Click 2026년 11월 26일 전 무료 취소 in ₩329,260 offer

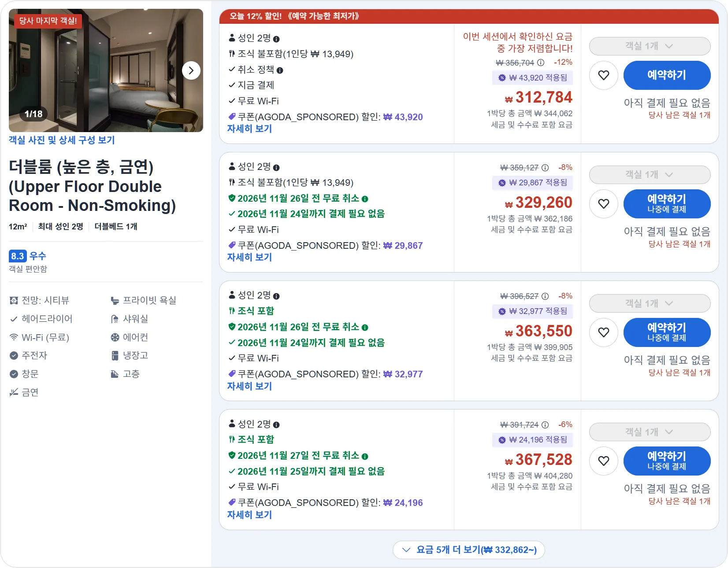[298, 199]
